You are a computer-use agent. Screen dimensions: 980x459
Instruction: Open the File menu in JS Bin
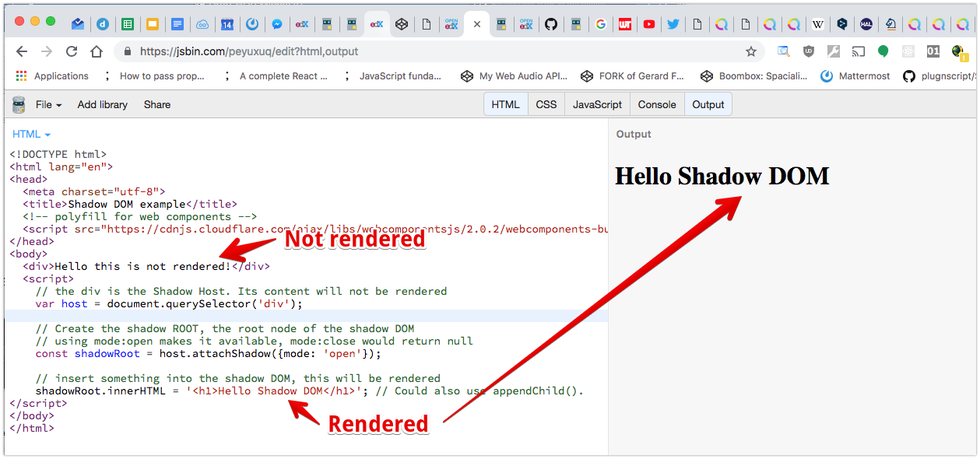click(x=47, y=104)
